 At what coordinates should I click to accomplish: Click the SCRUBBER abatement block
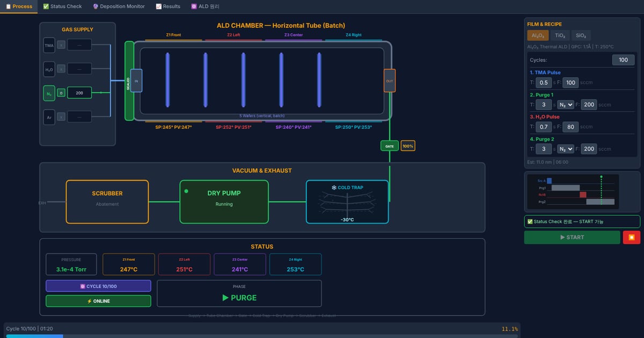pyautogui.click(x=107, y=202)
